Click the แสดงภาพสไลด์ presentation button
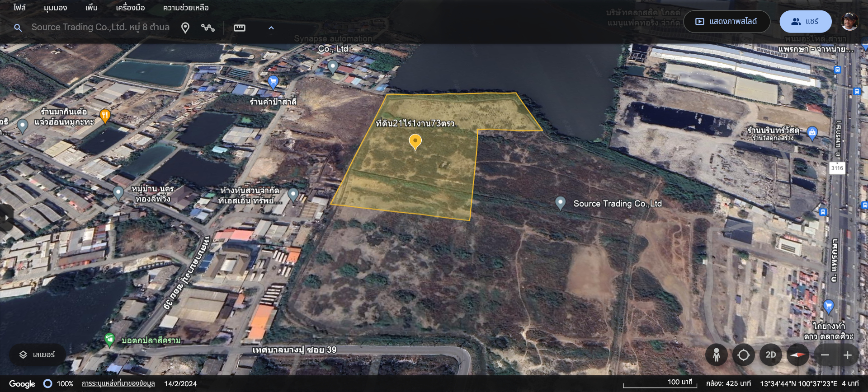 pos(726,21)
